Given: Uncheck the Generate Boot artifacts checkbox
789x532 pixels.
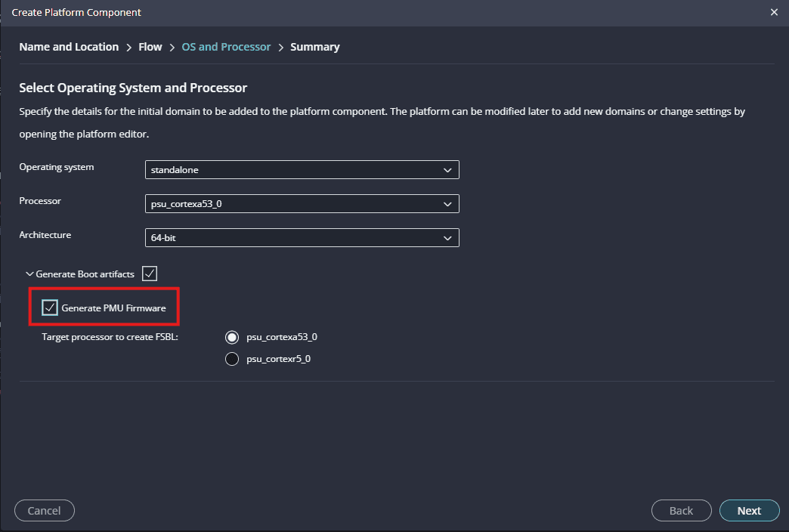Looking at the screenshot, I should point(149,274).
